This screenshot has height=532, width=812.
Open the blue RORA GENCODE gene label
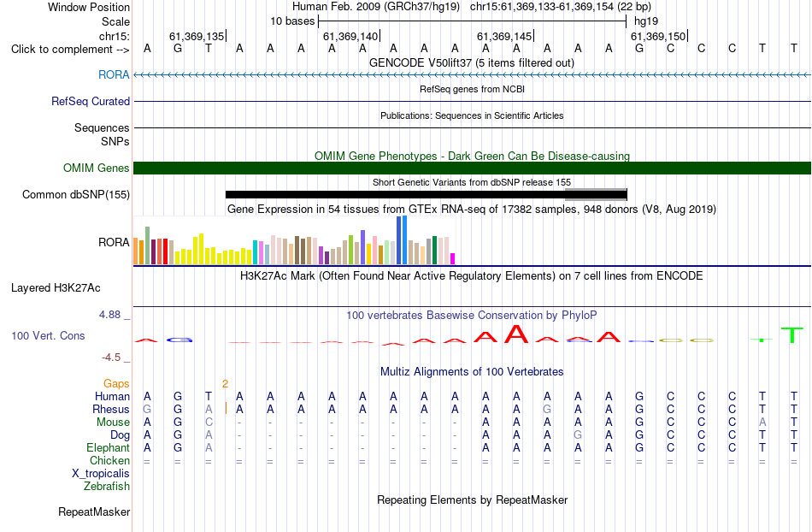click(x=114, y=74)
